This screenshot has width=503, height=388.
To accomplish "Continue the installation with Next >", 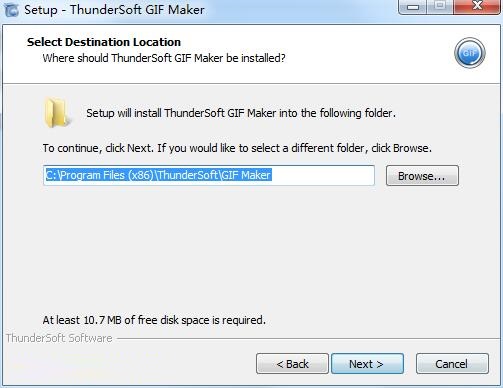I will pos(367,364).
